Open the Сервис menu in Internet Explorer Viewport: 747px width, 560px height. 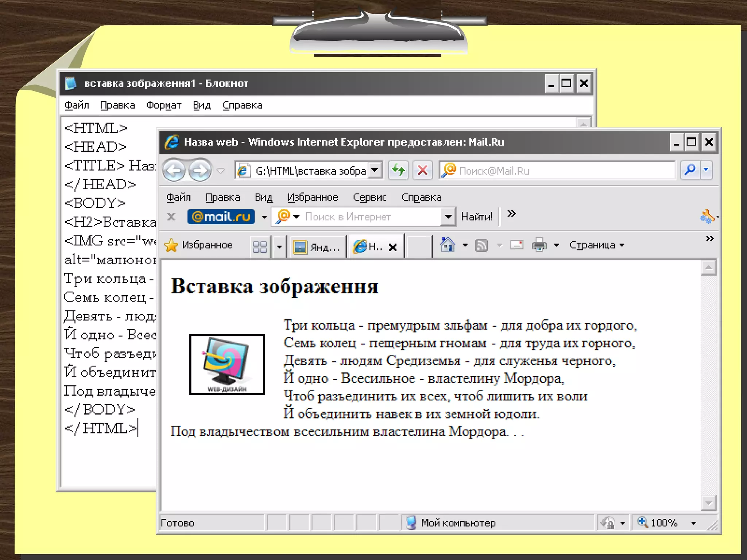369,197
